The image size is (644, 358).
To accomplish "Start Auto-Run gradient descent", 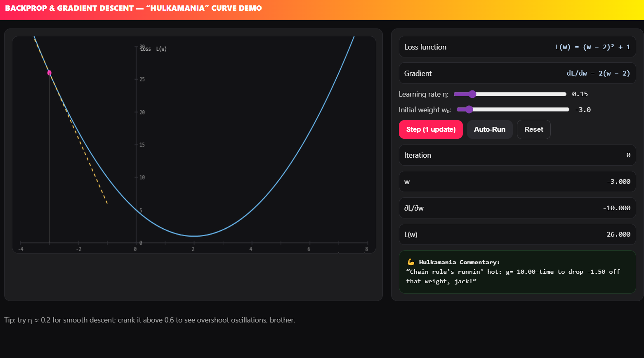I will coord(490,129).
